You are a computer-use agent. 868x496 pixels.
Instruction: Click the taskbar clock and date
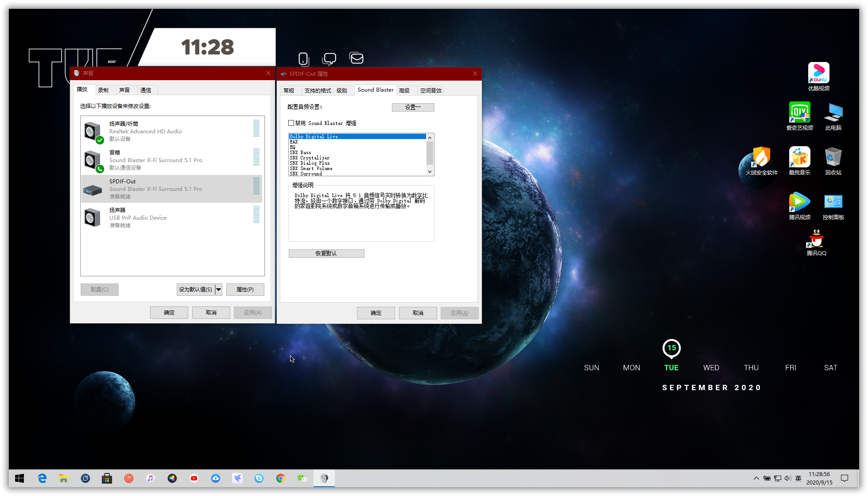[819, 478]
